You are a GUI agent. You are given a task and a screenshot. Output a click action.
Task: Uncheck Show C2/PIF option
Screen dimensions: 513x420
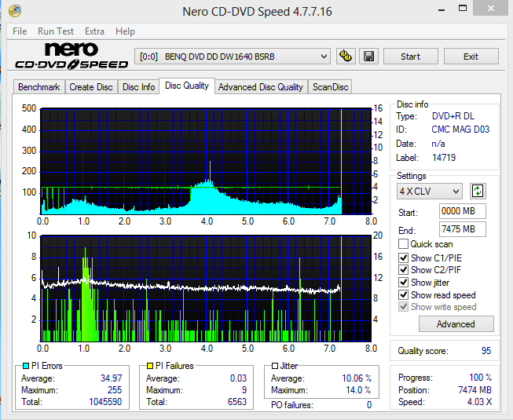pos(403,269)
